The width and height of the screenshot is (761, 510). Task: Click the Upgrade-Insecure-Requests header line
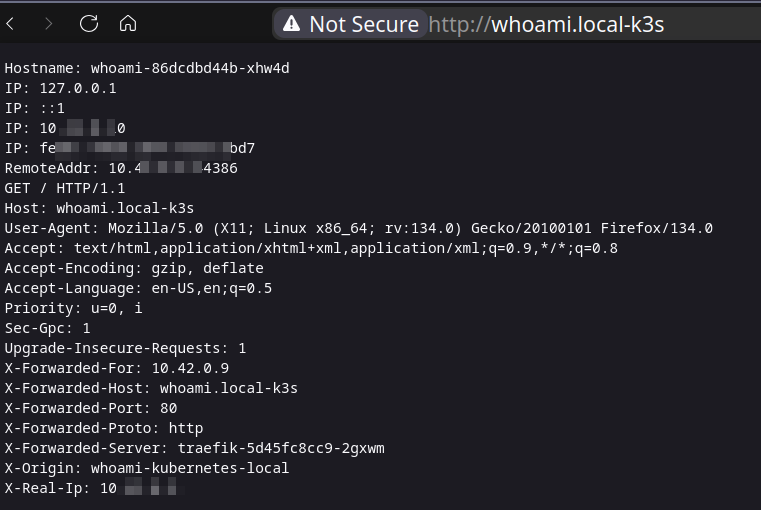click(125, 348)
